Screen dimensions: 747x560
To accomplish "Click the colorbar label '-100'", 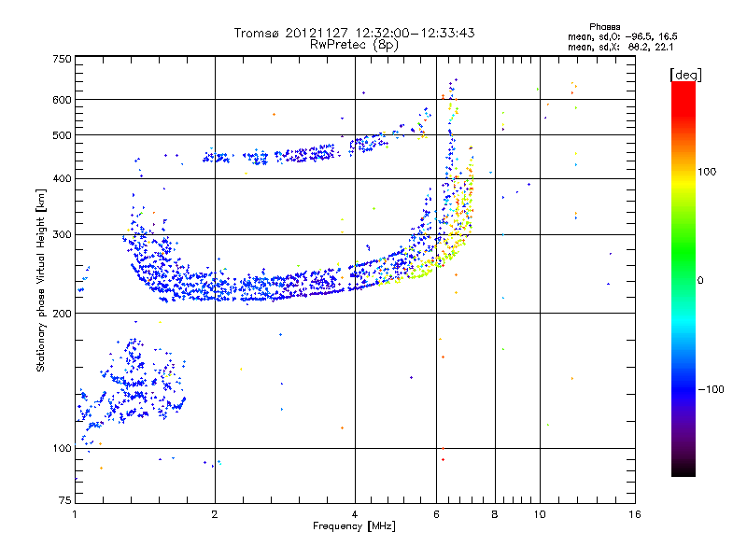I will pyautogui.click(x=711, y=389).
